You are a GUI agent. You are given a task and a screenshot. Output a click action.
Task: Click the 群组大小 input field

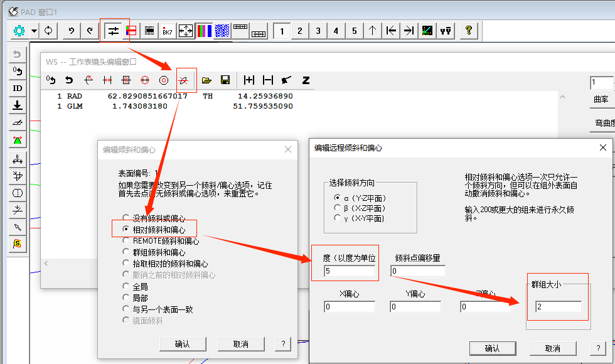point(557,306)
